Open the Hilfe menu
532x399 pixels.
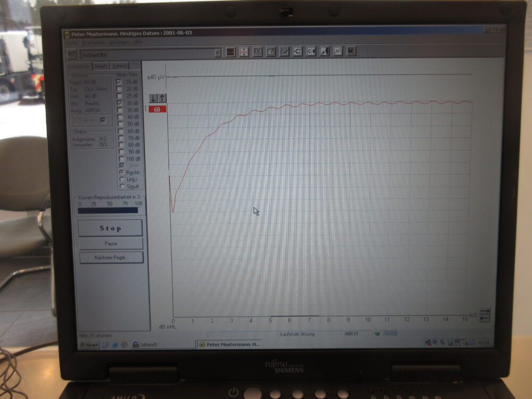[138, 42]
